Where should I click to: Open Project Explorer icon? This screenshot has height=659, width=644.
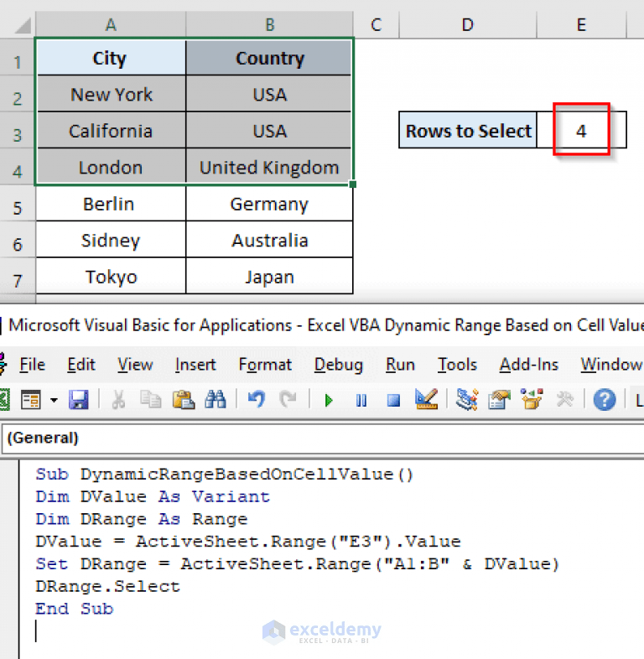(x=467, y=399)
